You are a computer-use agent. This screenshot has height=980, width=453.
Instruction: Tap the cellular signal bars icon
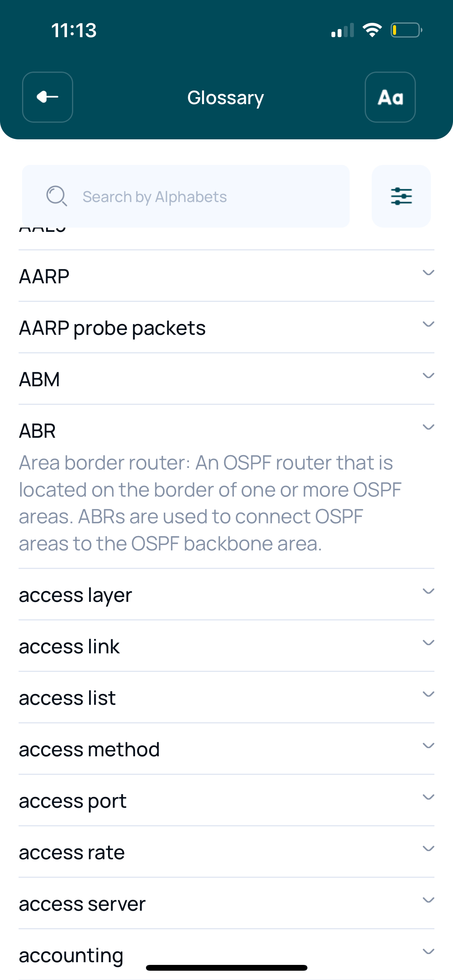tap(343, 30)
